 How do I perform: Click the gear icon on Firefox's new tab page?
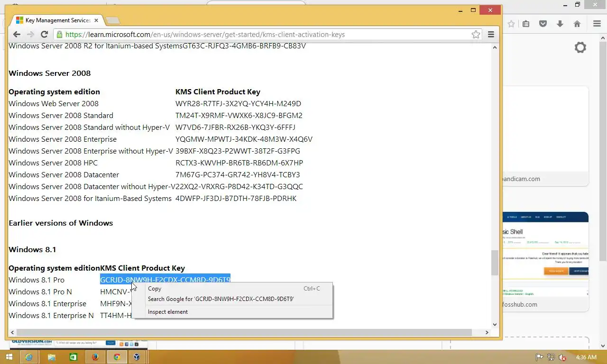tap(580, 47)
